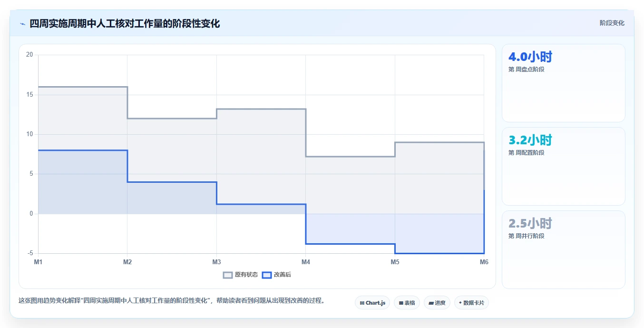Click the 第 周并行阶段 caption

coord(526,236)
